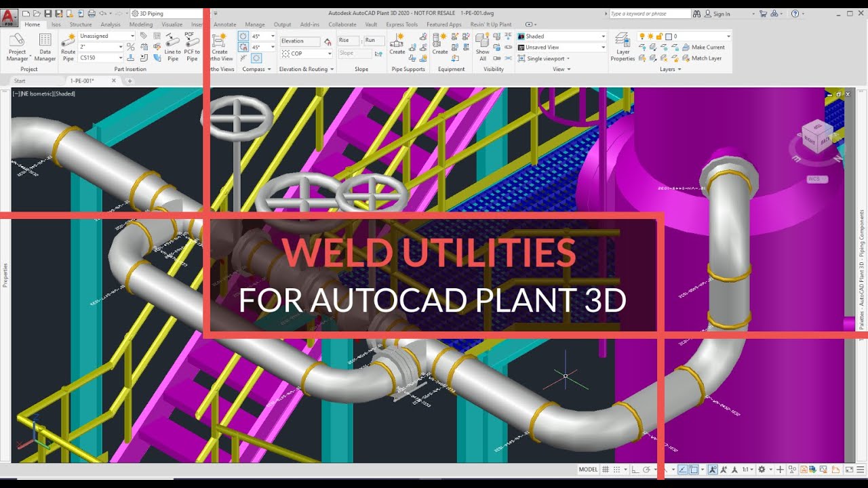Open workspace switching gear in status bar
The image size is (868, 488).
pos(762,469)
